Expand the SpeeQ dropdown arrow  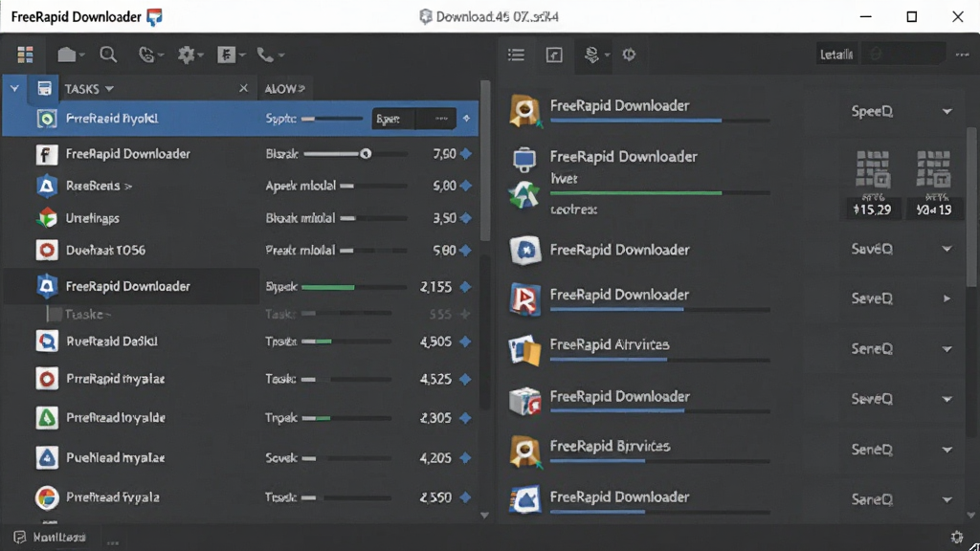pos(947,112)
